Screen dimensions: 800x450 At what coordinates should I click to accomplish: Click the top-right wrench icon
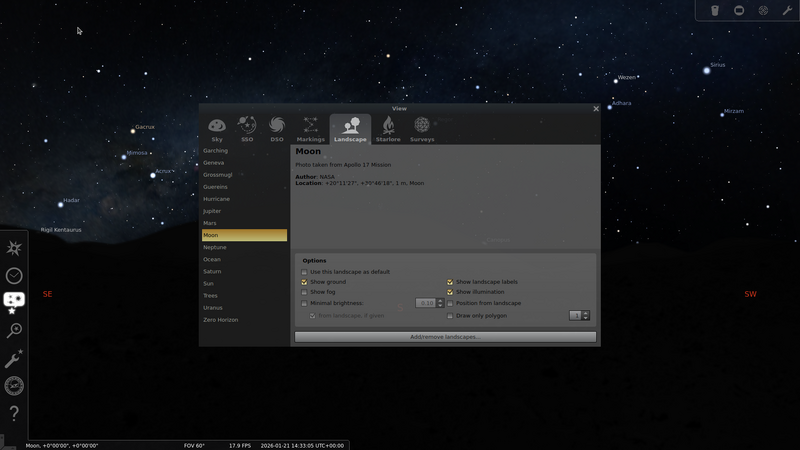pyautogui.click(x=787, y=11)
